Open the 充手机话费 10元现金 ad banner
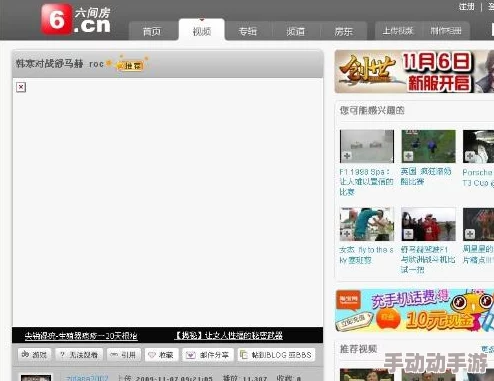 tap(414, 310)
